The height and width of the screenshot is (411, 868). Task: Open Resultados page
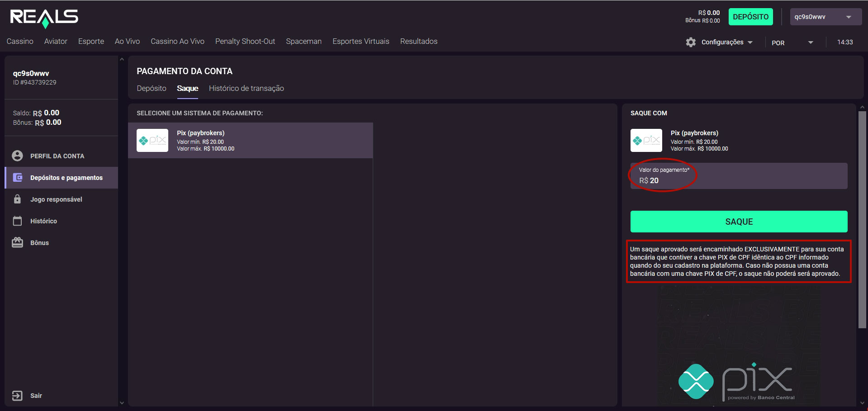click(419, 41)
